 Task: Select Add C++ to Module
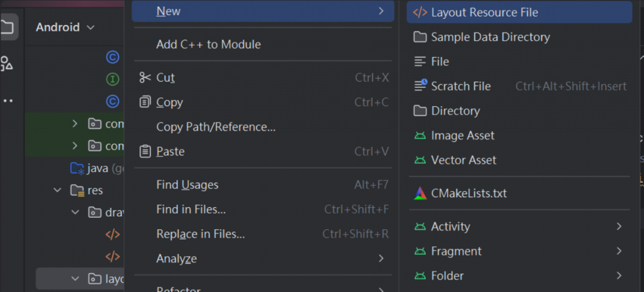[208, 45]
